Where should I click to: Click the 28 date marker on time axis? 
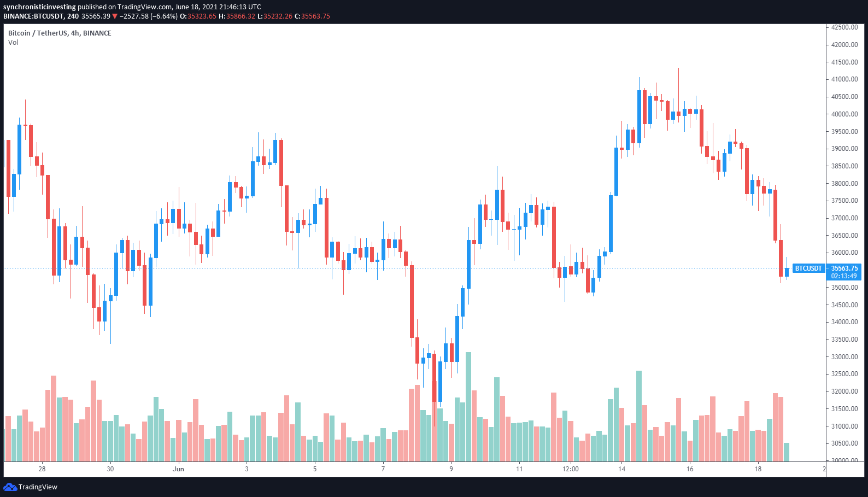(x=42, y=469)
